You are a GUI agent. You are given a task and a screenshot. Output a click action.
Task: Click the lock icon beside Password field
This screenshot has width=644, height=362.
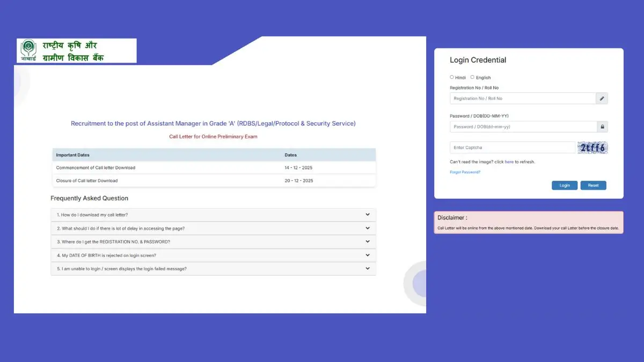(x=602, y=127)
